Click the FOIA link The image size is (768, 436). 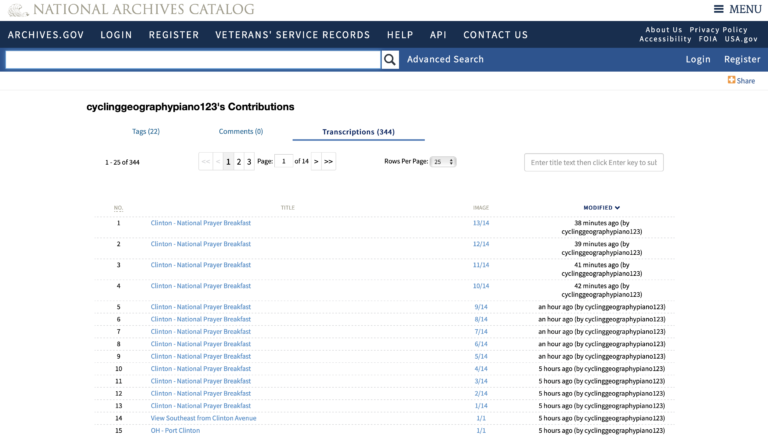pos(708,39)
